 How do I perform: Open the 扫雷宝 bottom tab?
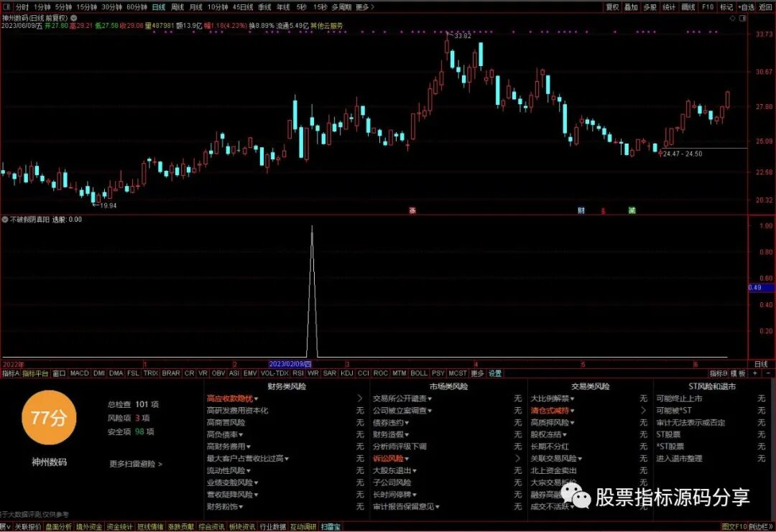point(331,527)
